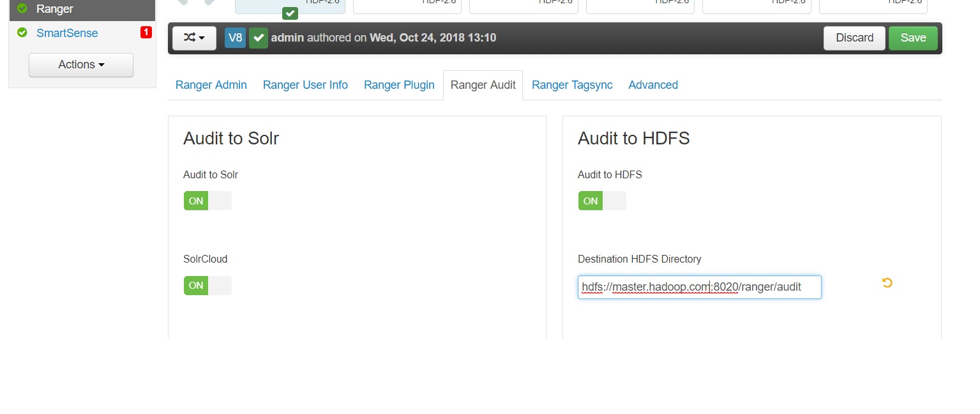Click SmartSense red alert badge
Image resolution: width=980 pixels, height=414 pixels.
pos(146,32)
